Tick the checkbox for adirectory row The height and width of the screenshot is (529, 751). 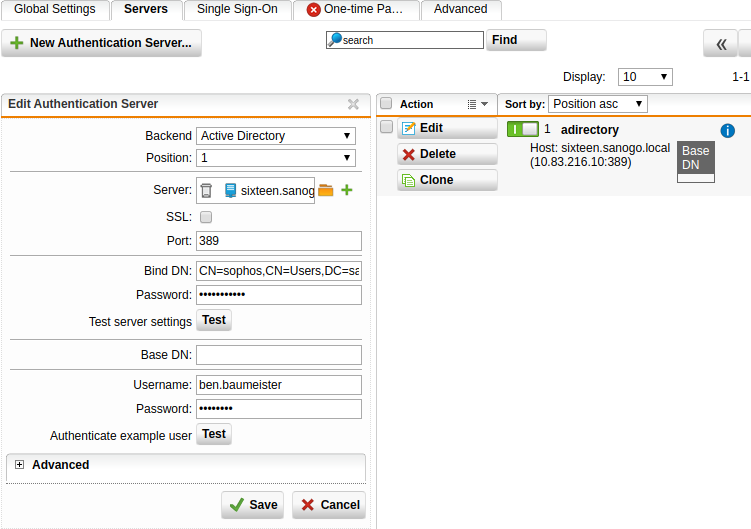pos(386,127)
